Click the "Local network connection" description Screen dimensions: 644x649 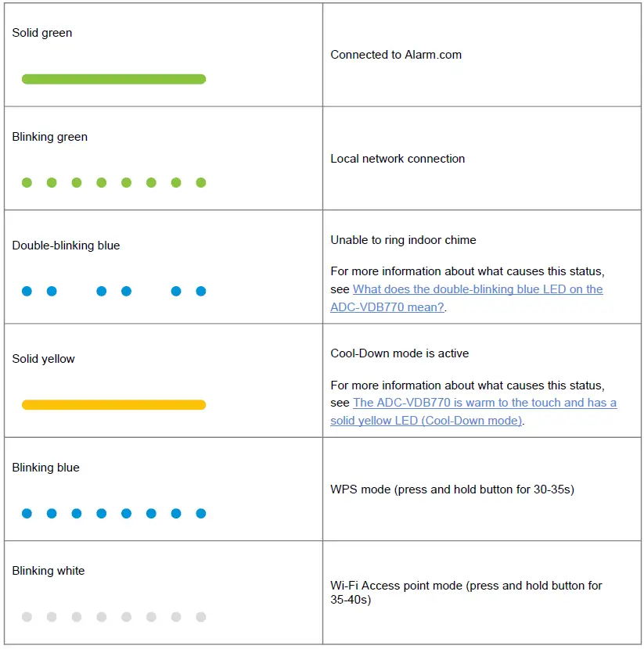[x=398, y=159]
